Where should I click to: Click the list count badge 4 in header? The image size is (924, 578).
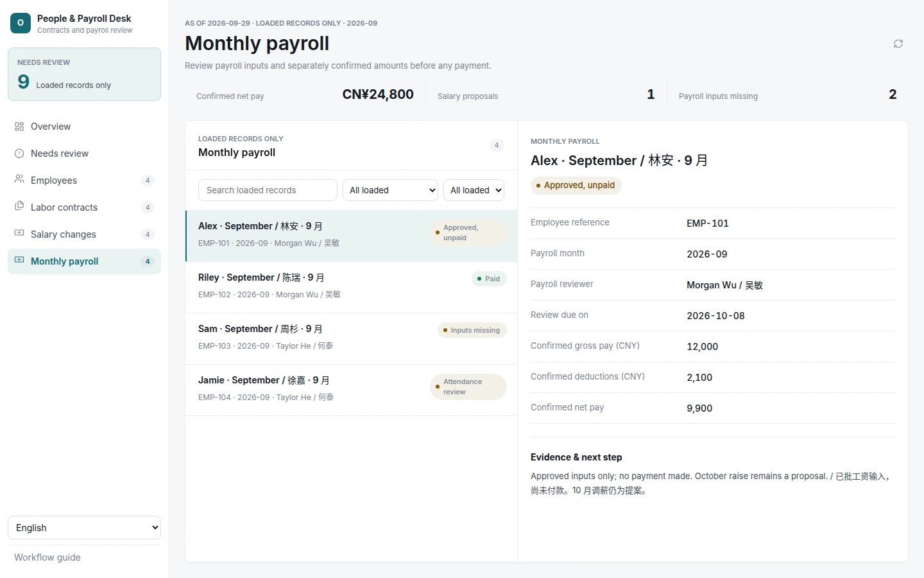pos(497,145)
